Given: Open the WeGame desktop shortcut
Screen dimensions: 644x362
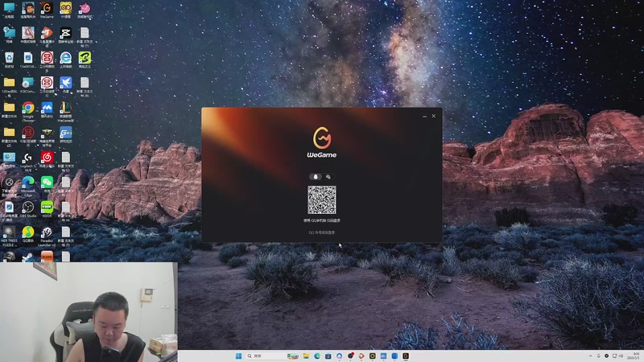Looking at the screenshot, I should pyautogui.click(x=47, y=10).
